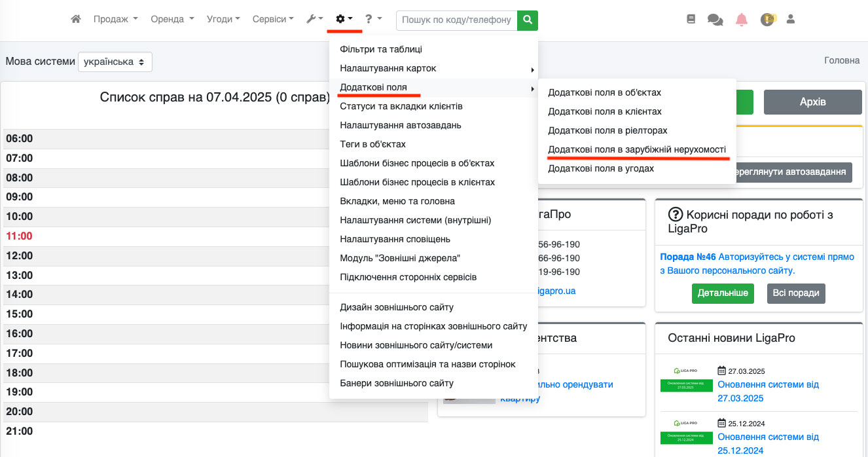Click the gear settings icon
This screenshot has width=868, height=457.
[x=344, y=20]
